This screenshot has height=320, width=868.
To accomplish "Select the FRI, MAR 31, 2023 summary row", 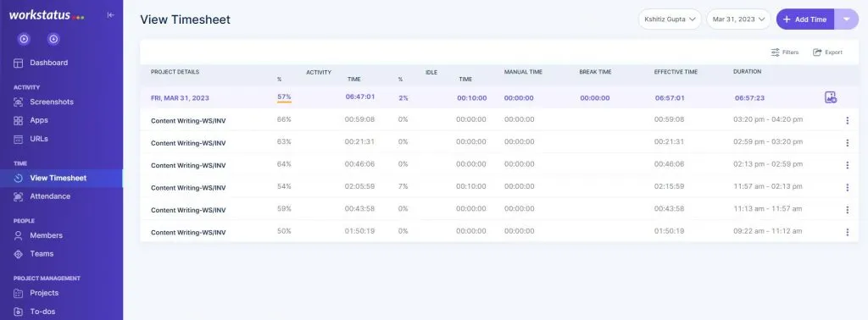I will pyautogui.click(x=498, y=97).
